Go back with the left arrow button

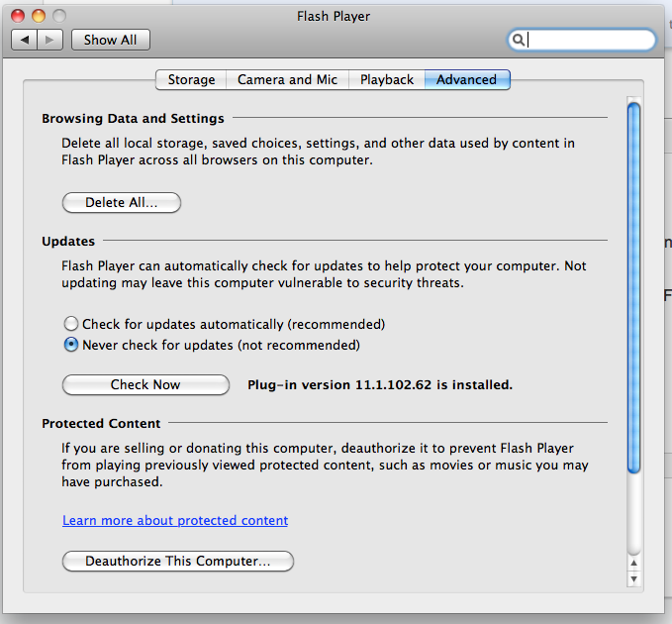(25, 40)
